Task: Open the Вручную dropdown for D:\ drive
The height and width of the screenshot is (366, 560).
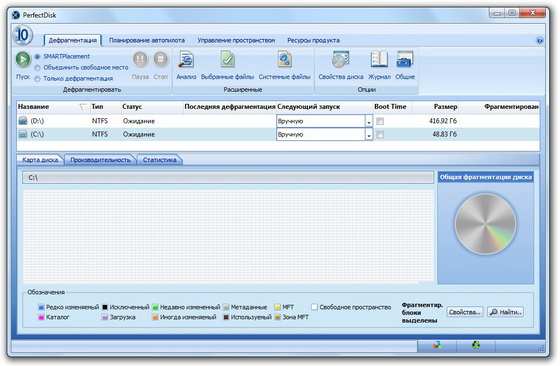Action: pos(369,121)
